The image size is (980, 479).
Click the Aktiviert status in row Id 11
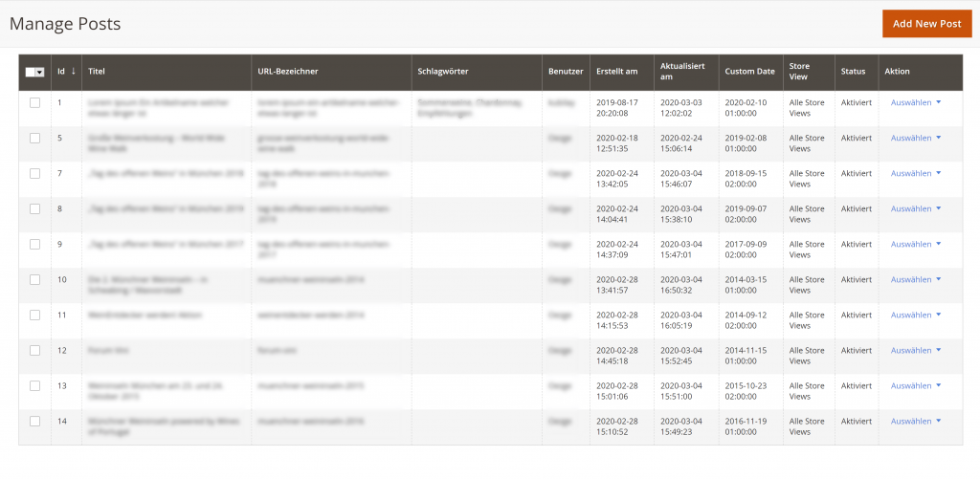(x=857, y=315)
